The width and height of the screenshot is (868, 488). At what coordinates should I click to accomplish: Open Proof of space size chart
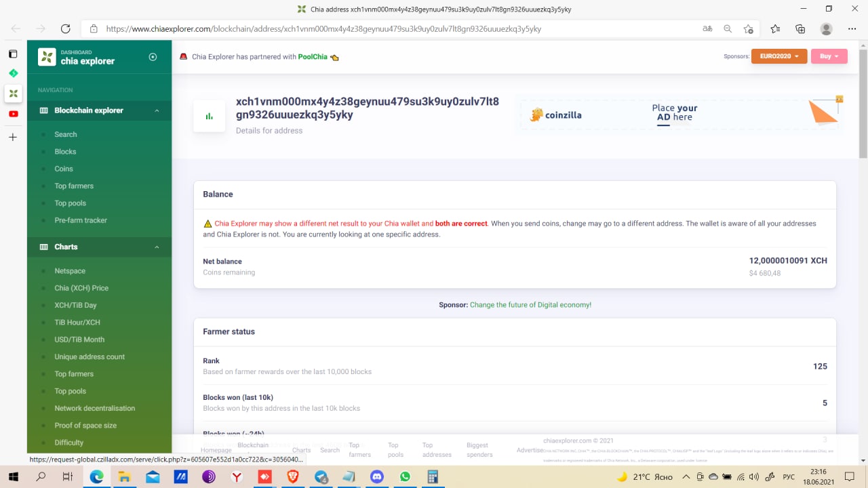(x=85, y=426)
